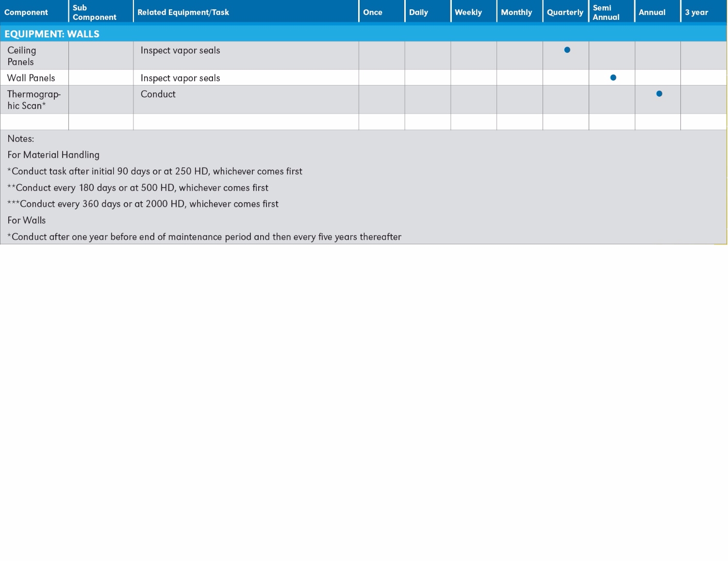The height and width of the screenshot is (561, 728).
Task: Click the 500 HD double-asterisk note line
Action: pos(138,188)
